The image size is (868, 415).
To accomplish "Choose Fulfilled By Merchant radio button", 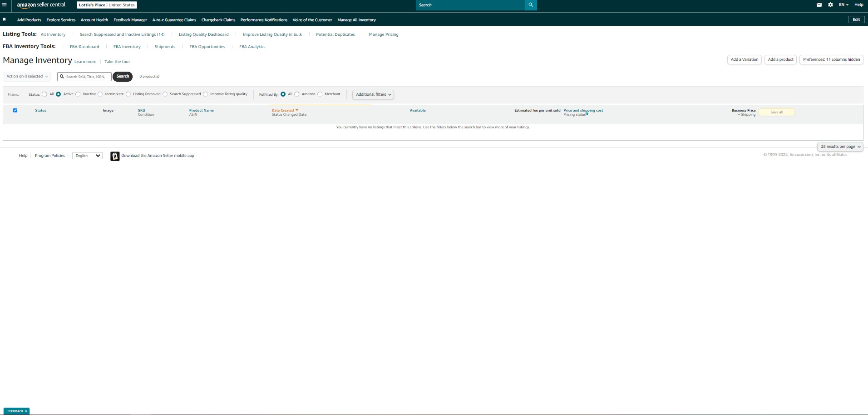I will 320,94.
